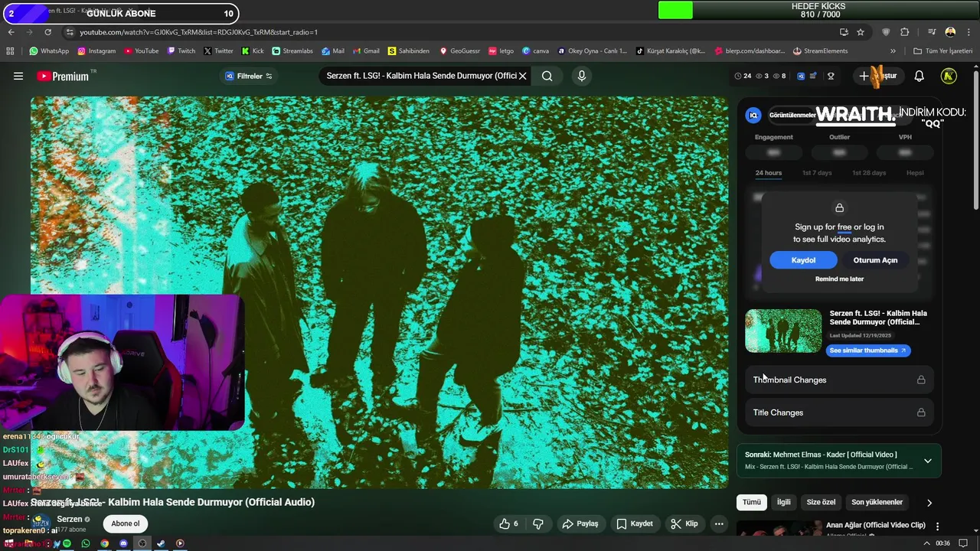Select the 24 hours analytics tab
This screenshot has width=980, height=551.
769,173
